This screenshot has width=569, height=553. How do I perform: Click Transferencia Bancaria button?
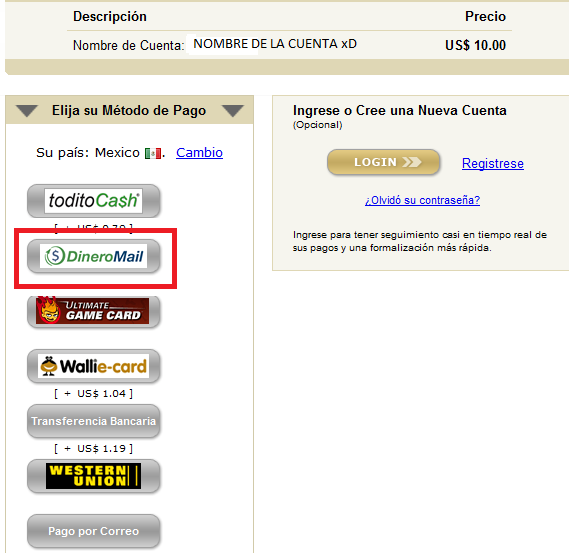point(94,421)
